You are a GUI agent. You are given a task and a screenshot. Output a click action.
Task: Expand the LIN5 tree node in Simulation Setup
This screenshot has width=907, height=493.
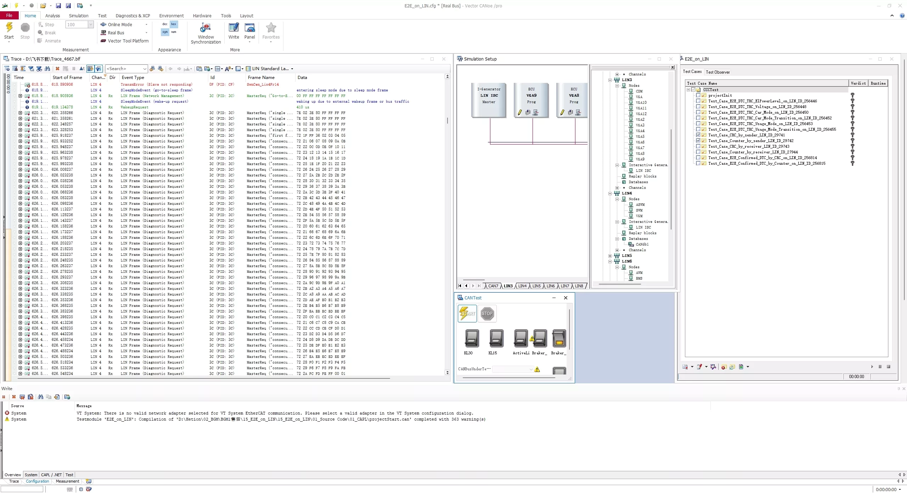[610, 256]
